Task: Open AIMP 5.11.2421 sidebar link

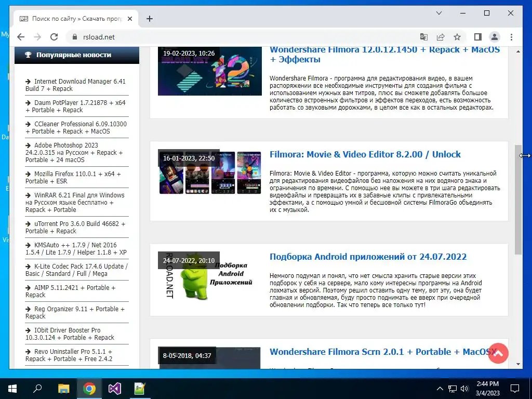Action: pyautogui.click(x=71, y=291)
